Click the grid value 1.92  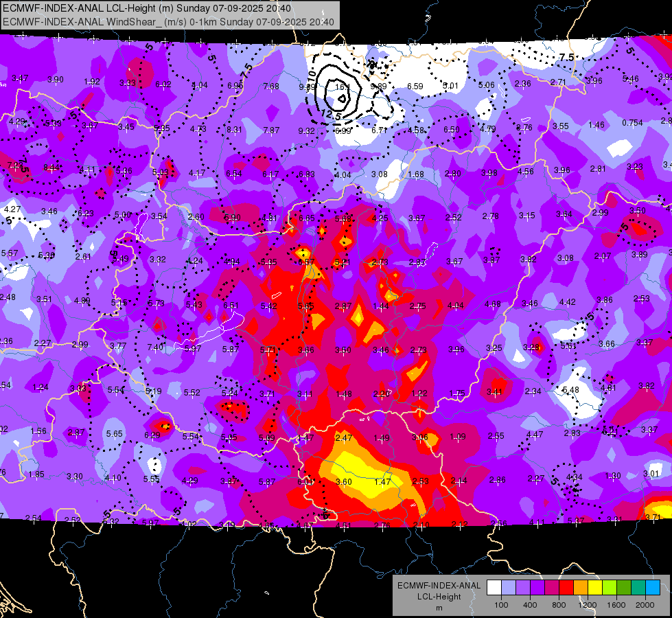[92, 82]
